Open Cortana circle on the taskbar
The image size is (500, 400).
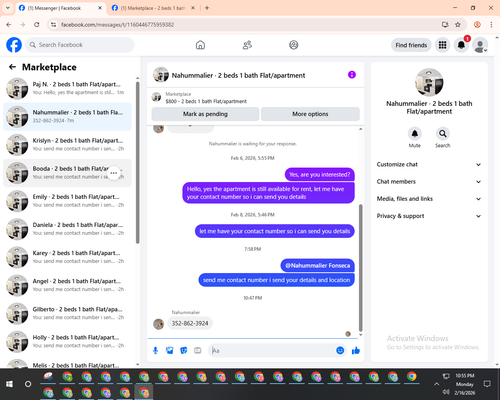coord(28,384)
